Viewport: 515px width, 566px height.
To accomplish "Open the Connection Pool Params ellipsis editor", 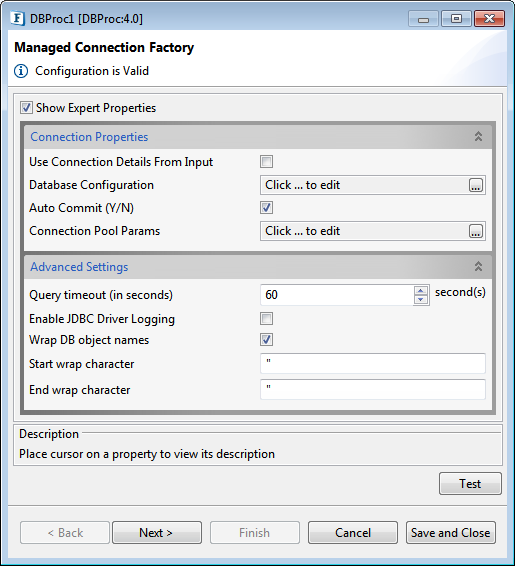I will pos(476,231).
